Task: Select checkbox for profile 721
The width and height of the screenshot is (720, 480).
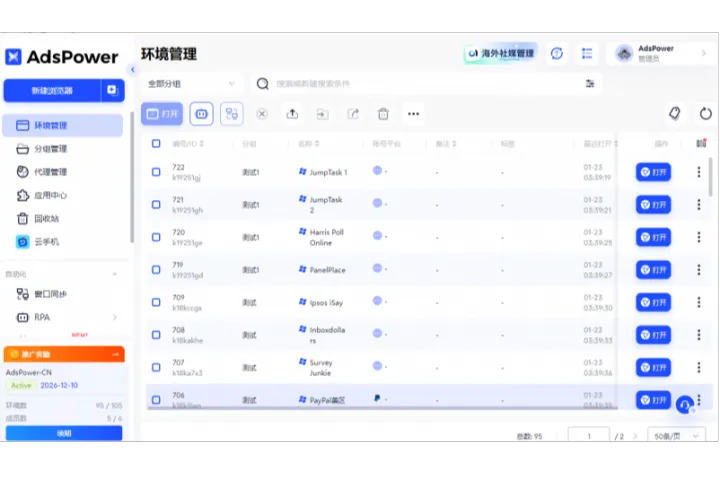Action: [156, 204]
